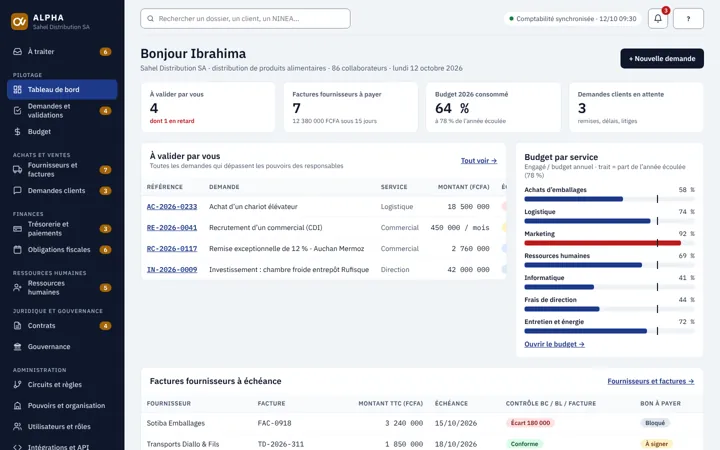The image size is (720, 450).
Task: Click the Conforme status badge
Action: (524, 444)
